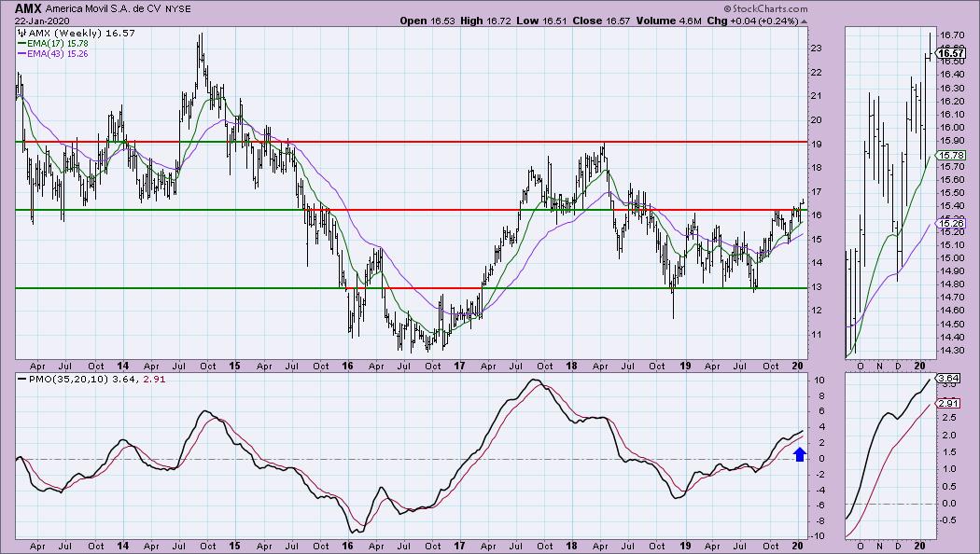This screenshot has height=554, width=980.
Task: Select the Open 16.53 value
Action: (427, 21)
